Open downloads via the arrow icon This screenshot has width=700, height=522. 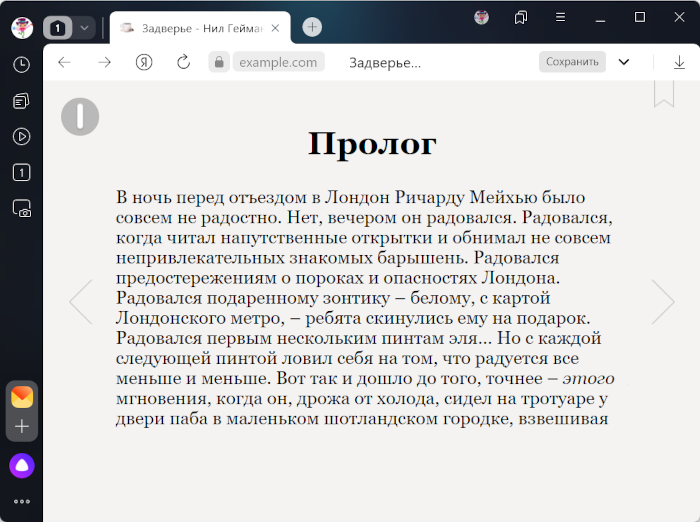pyautogui.click(x=679, y=62)
